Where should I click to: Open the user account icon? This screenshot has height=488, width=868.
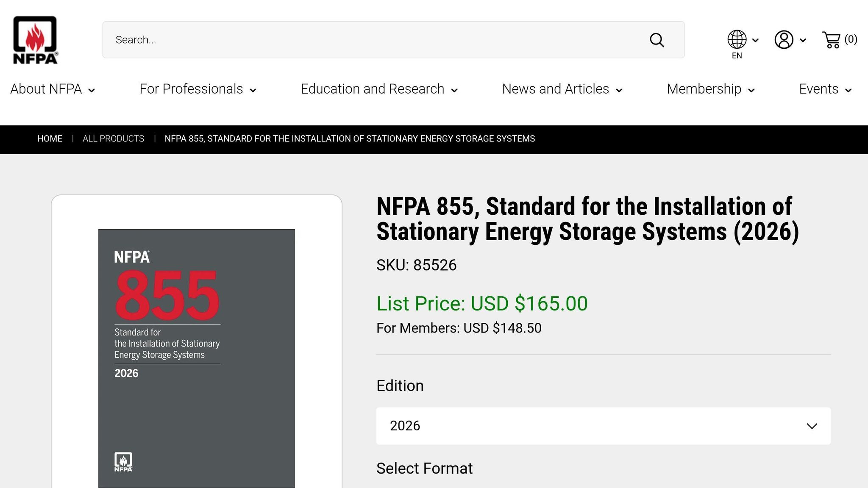point(784,40)
